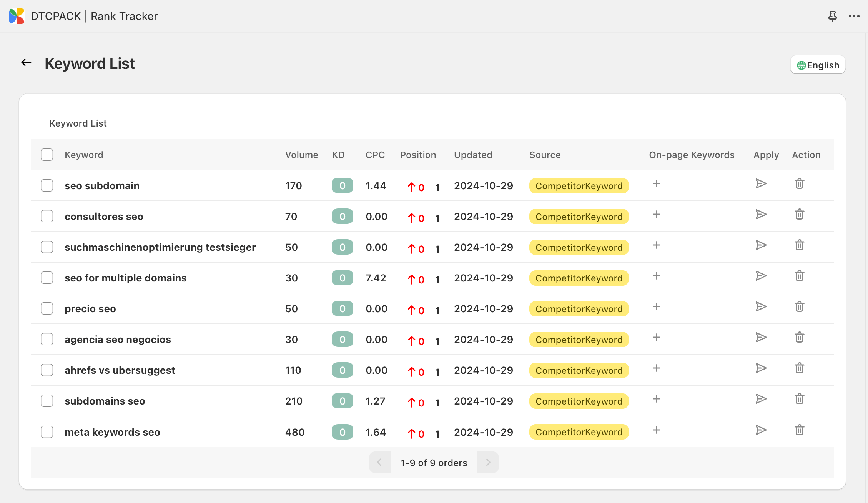Add on-page keyword for 'precio seo'
This screenshot has height=503, width=868.
pyautogui.click(x=656, y=307)
